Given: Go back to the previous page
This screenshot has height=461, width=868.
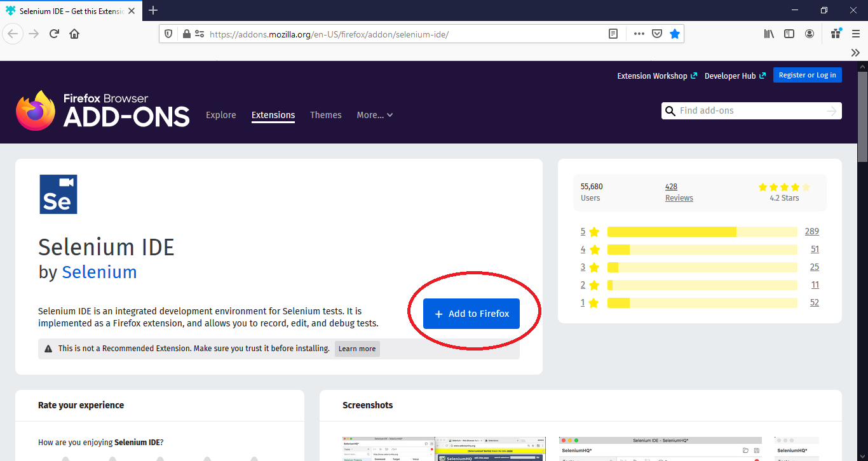Looking at the screenshot, I should point(13,34).
